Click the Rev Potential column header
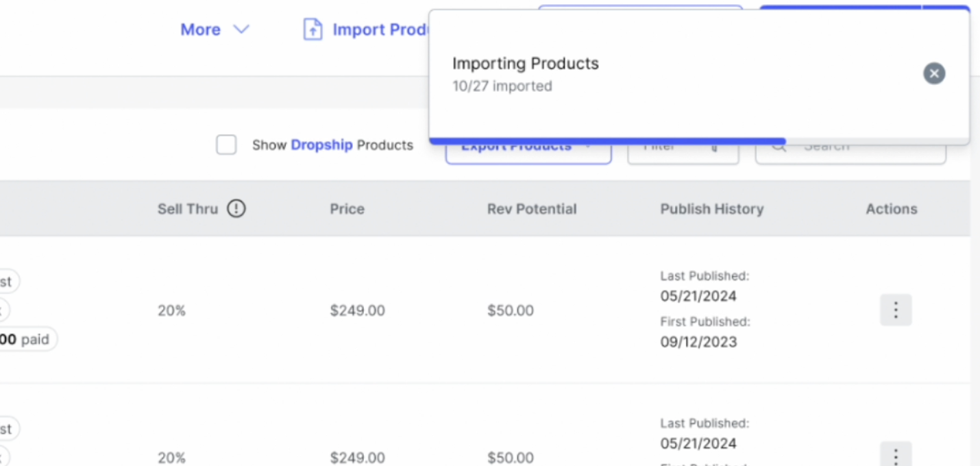 (531, 209)
